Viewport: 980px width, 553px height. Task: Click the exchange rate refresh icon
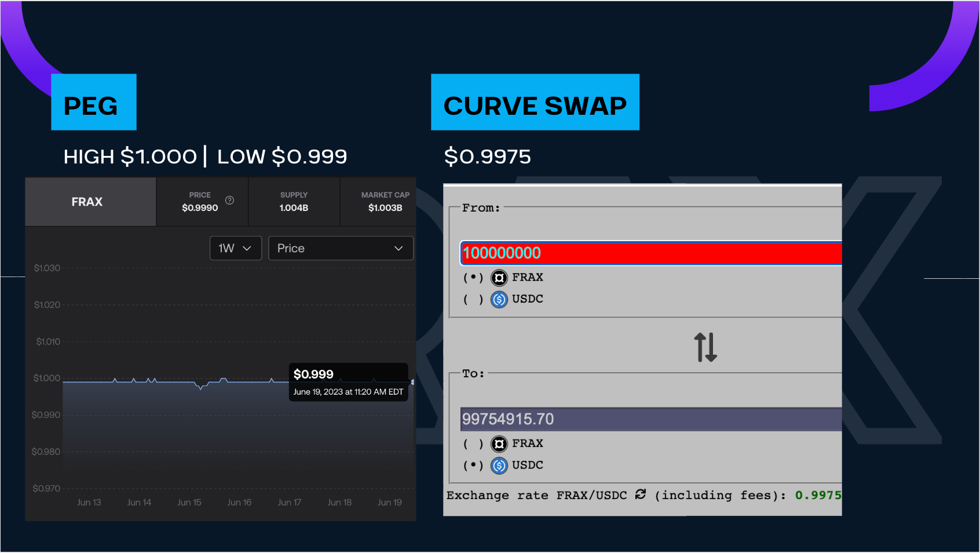(x=640, y=494)
